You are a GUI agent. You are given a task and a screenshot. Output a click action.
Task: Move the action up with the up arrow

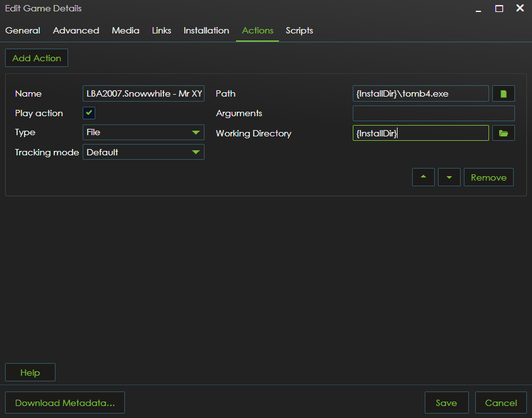423,177
